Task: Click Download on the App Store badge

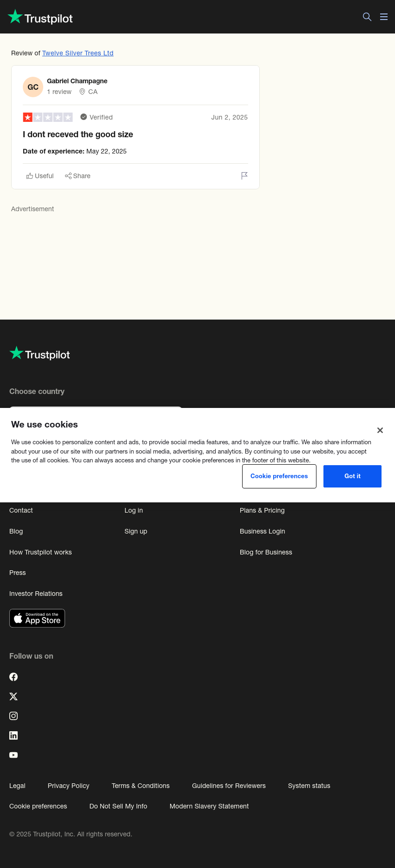Action: tap(37, 618)
